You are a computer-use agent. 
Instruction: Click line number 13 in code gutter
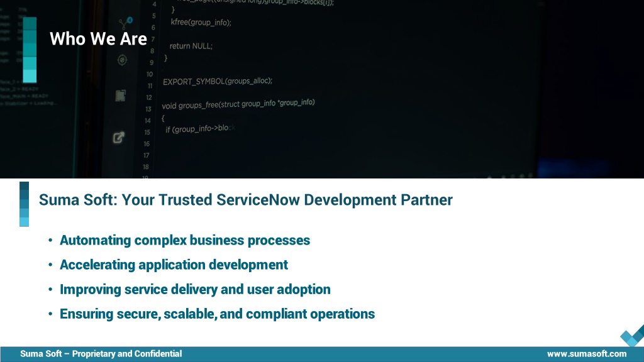coord(148,109)
